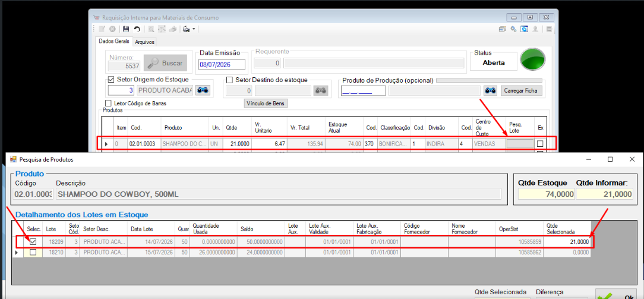The image size is (644, 299).
Task: Click binoculars next to Setor Origem field
Action: pyautogui.click(x=203, y=90)
